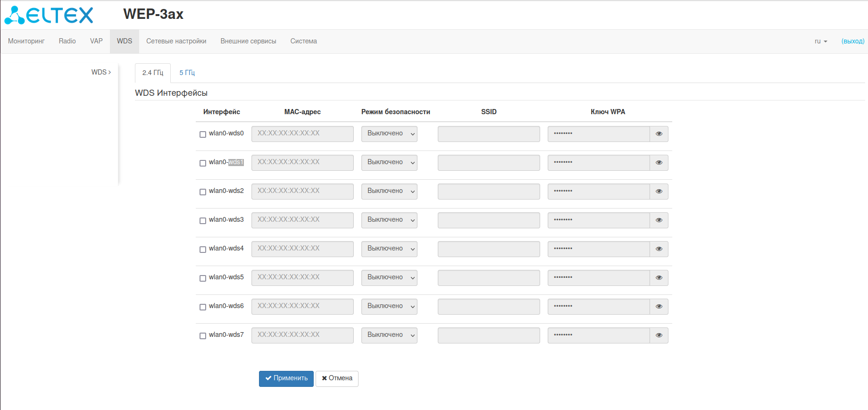Focus MAC address field for wlan0-wds1

(x=302, y=163)
